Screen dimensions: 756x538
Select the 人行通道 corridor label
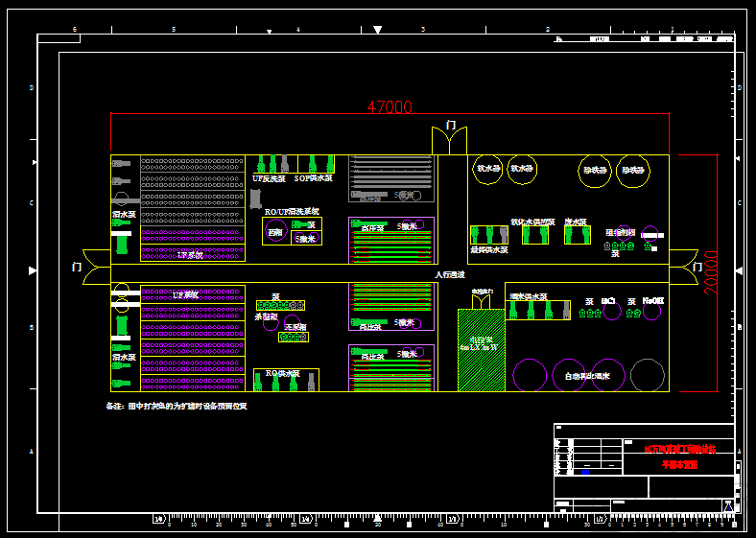tap(449, 274)
